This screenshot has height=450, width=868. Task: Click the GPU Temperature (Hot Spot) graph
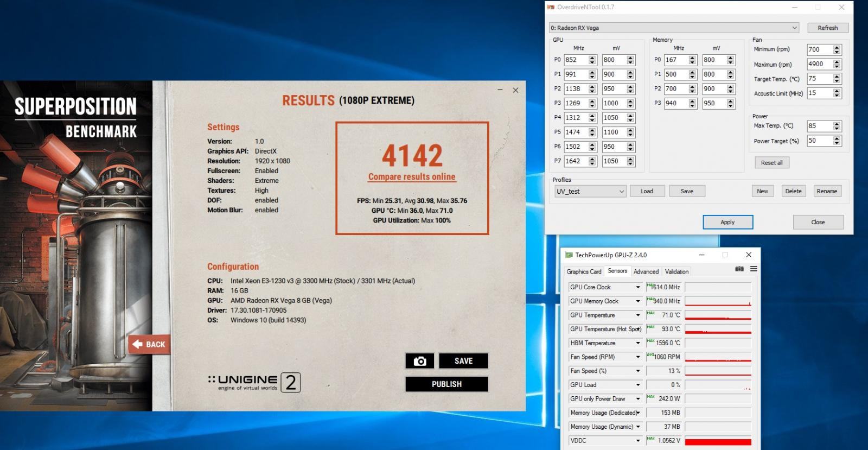pos(718,329)
